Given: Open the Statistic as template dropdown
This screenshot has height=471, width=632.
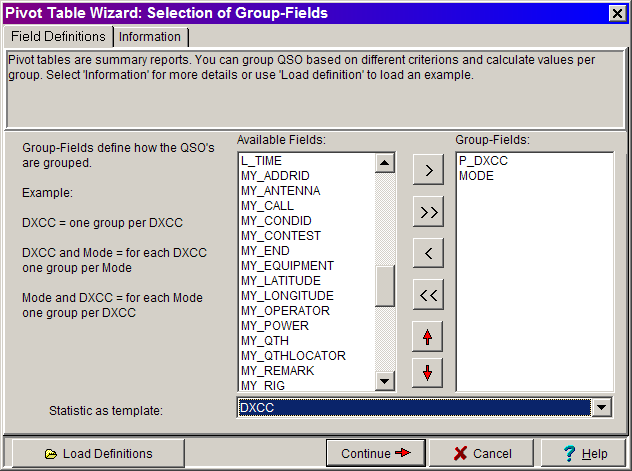Looking at the screenshot, I should pos(600,407).
